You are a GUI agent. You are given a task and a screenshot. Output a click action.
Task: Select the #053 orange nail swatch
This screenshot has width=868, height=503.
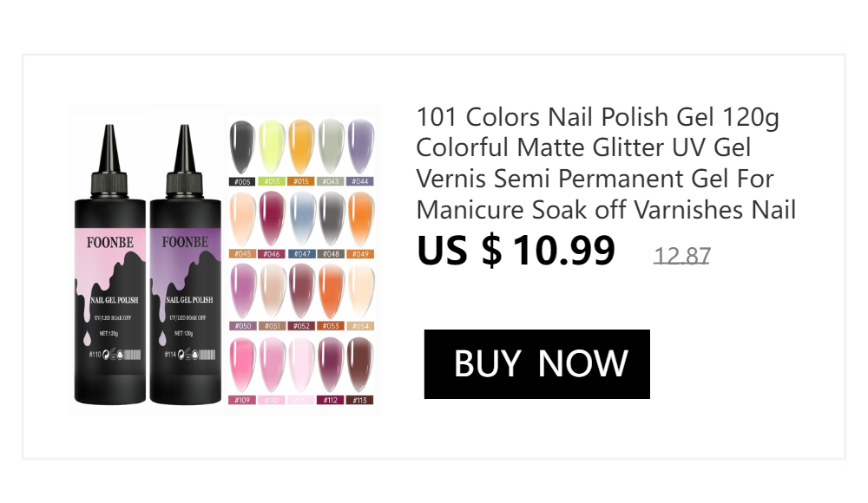(x=331, y=291)
